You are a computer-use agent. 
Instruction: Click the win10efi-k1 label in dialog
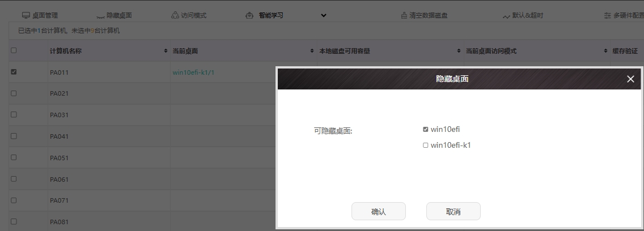[451, 146]
